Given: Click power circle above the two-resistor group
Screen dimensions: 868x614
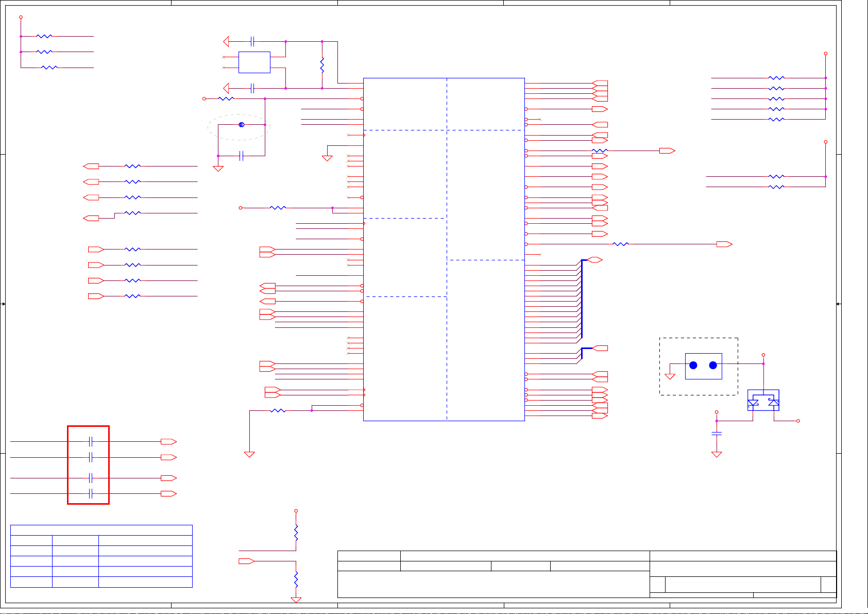Looking at the screenshot, I should coord(826,142).
